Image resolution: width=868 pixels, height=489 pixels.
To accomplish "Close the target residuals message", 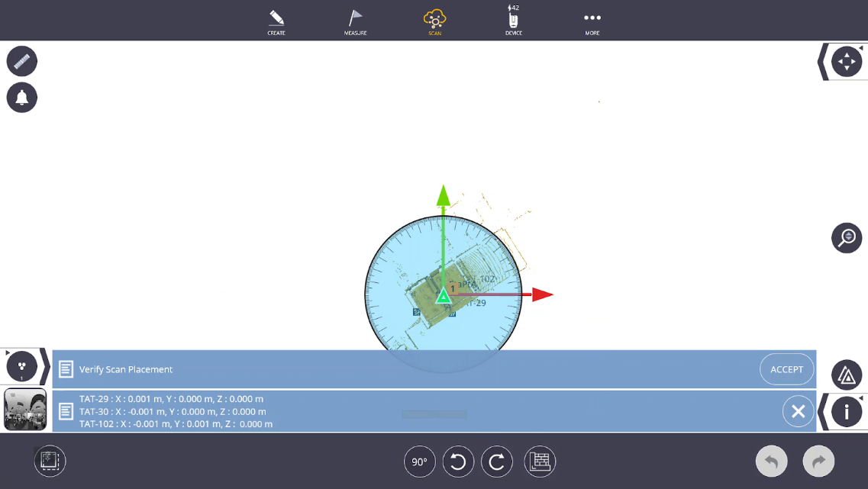I will point(799,411).
